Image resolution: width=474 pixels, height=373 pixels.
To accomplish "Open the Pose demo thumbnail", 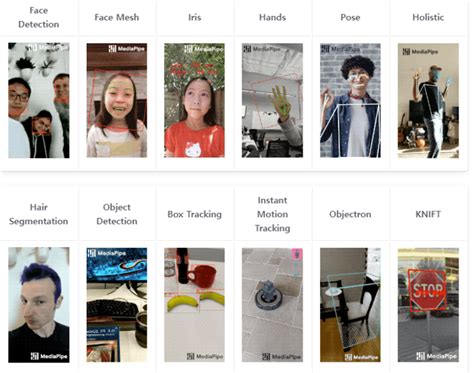I will pos(350,100).
